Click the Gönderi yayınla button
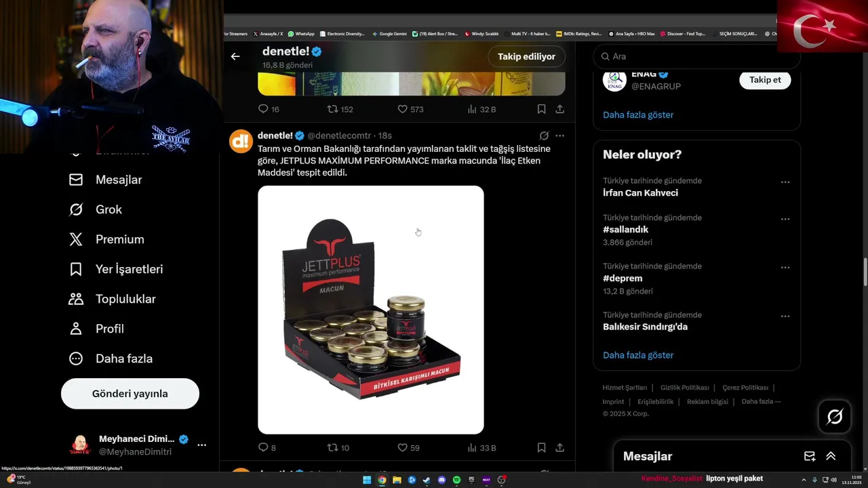This screenshot has height=488, width=868. [130, 394]
